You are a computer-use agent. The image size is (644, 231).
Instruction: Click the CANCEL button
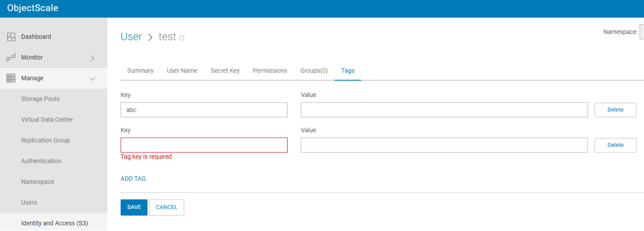pyautogui.click(x=167, y=207)
